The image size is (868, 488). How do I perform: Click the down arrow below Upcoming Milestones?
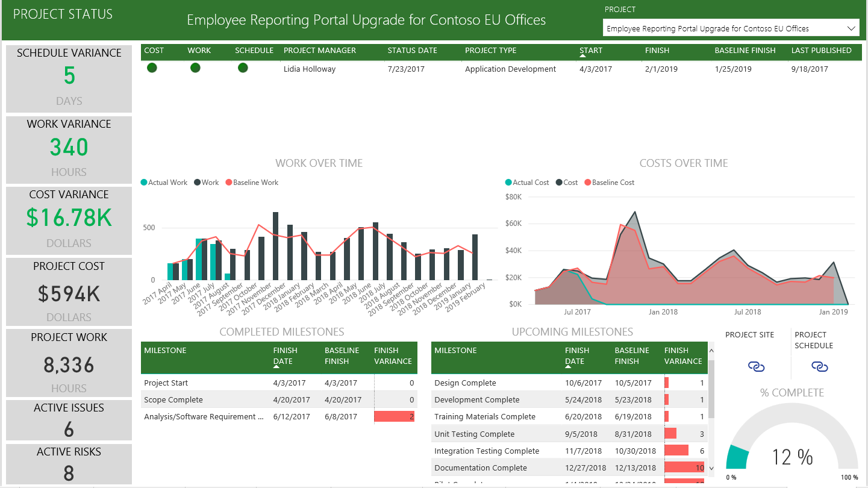tap(711, 468)
